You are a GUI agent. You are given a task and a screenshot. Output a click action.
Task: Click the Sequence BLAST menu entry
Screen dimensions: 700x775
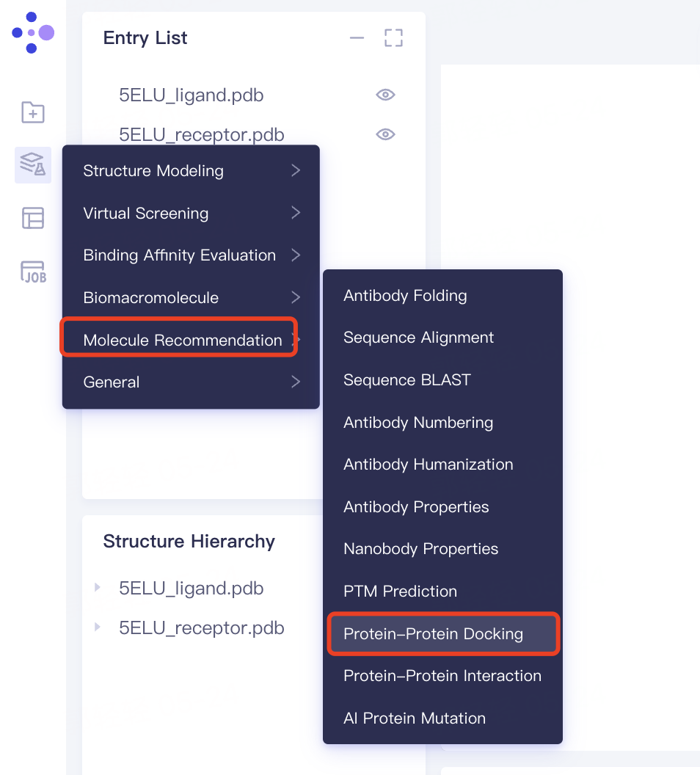[407, 380]
